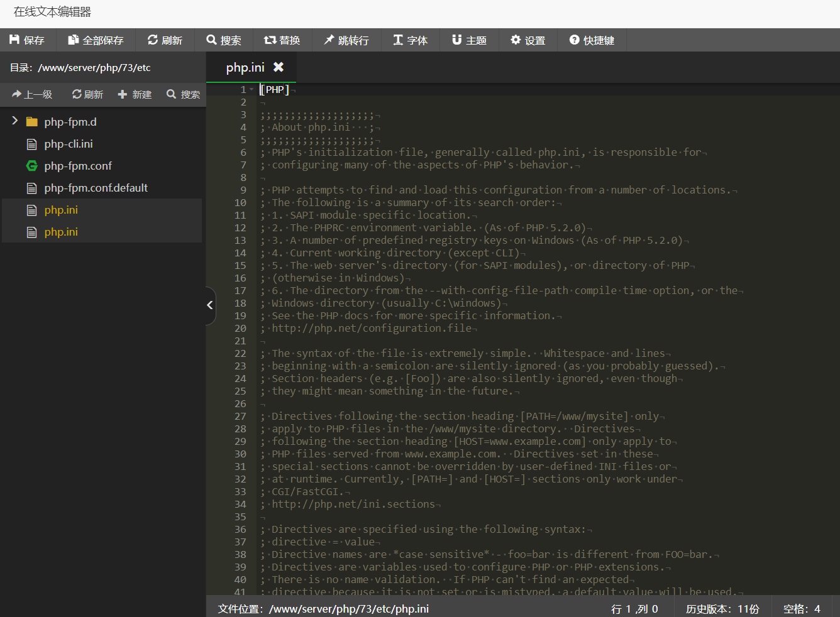This screenshot has width=840, height=617.
Task: Click line number 10 in gutter
Action: 240,202
